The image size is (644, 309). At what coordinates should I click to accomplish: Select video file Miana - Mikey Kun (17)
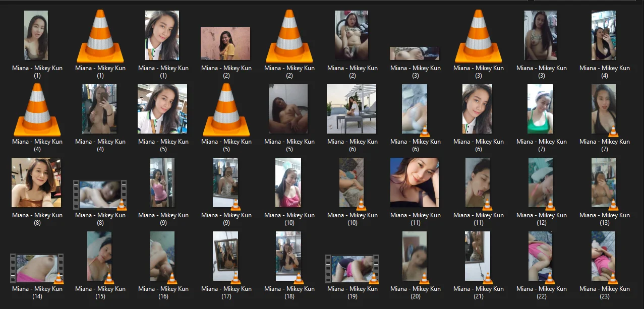pos(226,257)
